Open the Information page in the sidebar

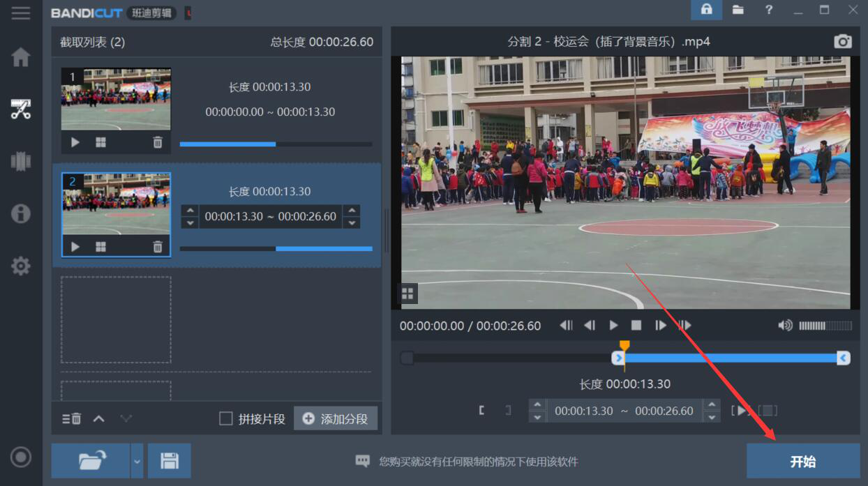point(21,213)
